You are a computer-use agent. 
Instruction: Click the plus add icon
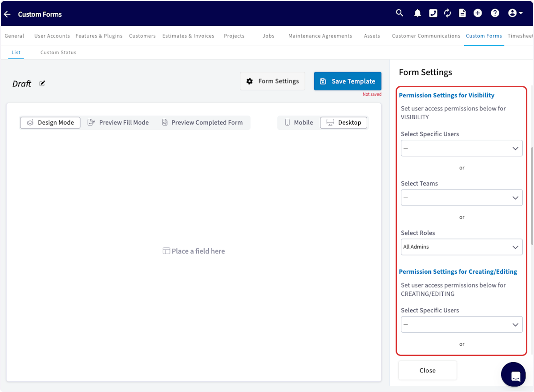click(477, 13)
